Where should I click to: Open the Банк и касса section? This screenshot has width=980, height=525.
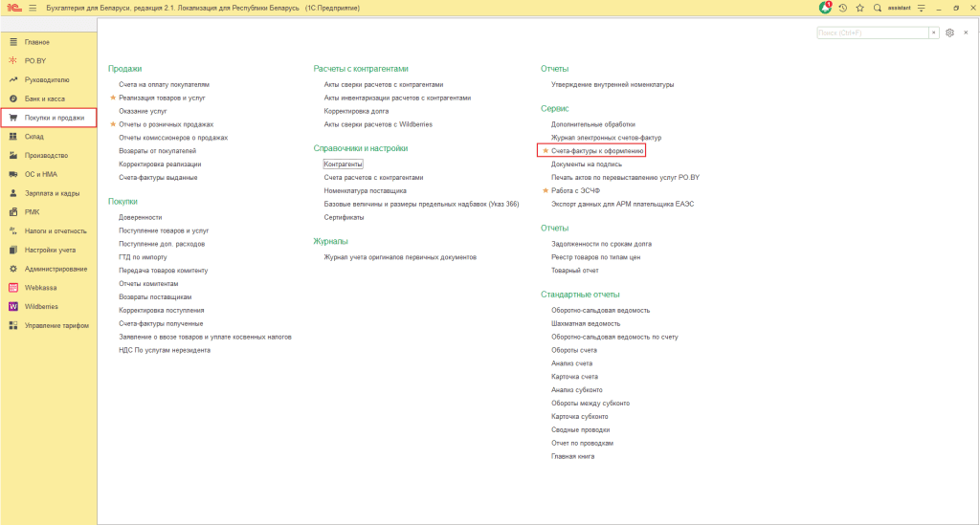44,98
